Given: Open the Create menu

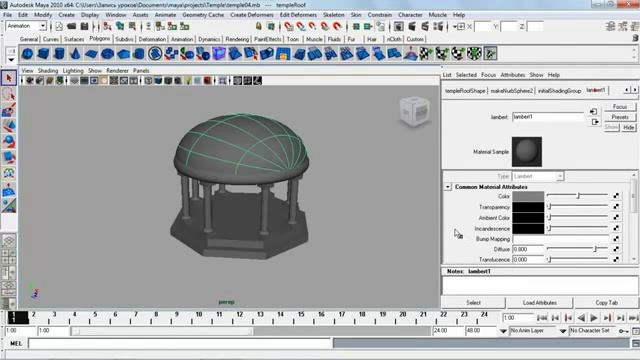Looking at the screenshot, I should point(67,15).
